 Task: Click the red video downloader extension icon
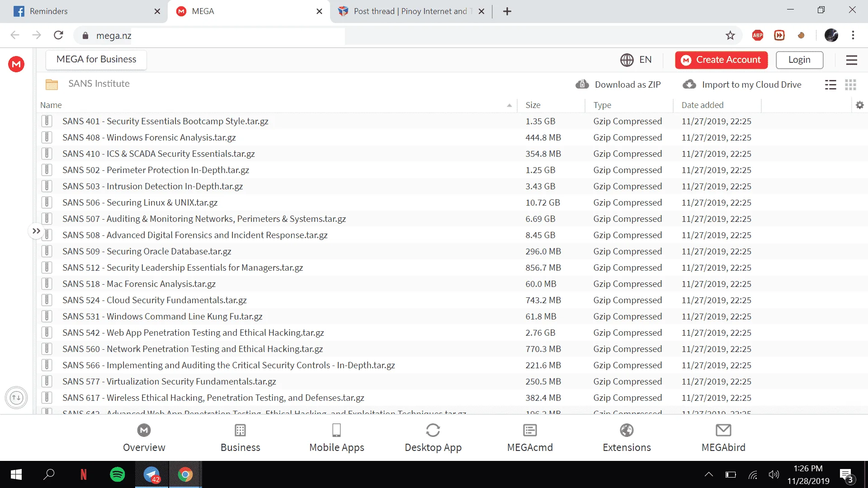(x=779, y=35)
